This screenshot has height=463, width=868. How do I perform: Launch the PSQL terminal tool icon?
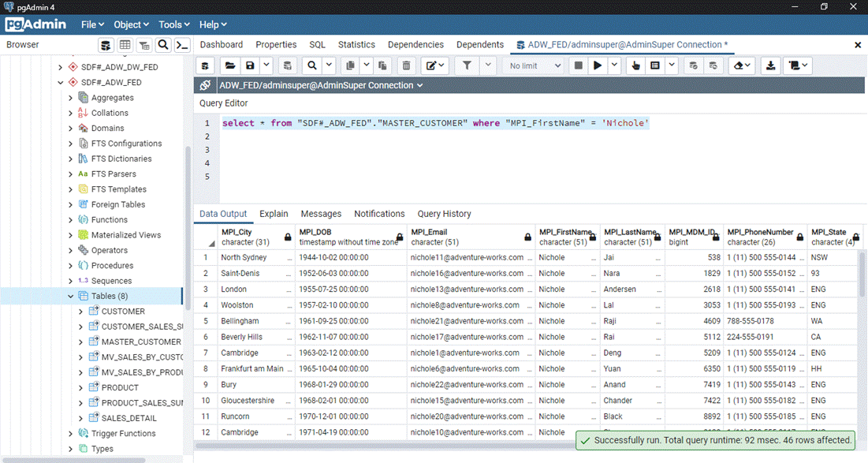pyautogui.click(x=182, y=45)
